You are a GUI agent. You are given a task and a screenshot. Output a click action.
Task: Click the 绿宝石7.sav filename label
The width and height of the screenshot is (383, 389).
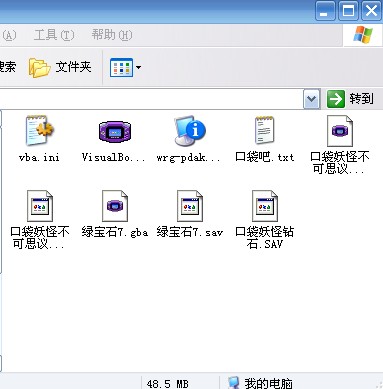190,232
